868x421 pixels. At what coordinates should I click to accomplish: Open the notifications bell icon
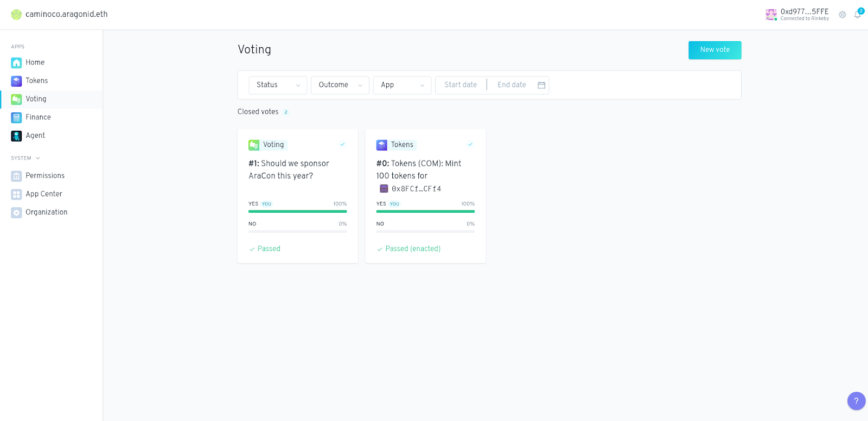point(857,15)
